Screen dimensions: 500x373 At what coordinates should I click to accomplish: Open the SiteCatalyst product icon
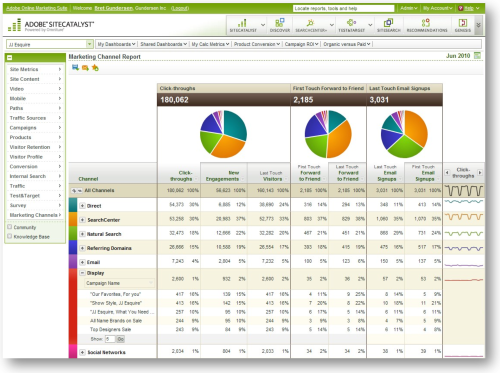coord(243,25)
